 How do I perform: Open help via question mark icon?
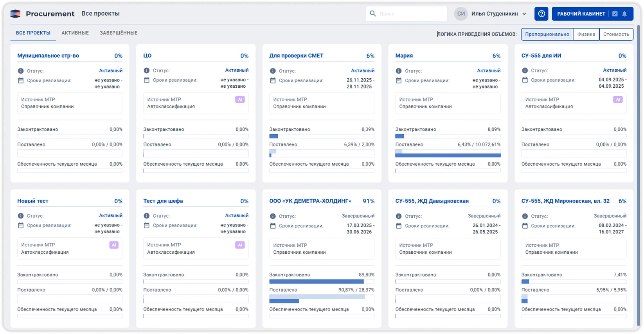[x=541, y=14]
